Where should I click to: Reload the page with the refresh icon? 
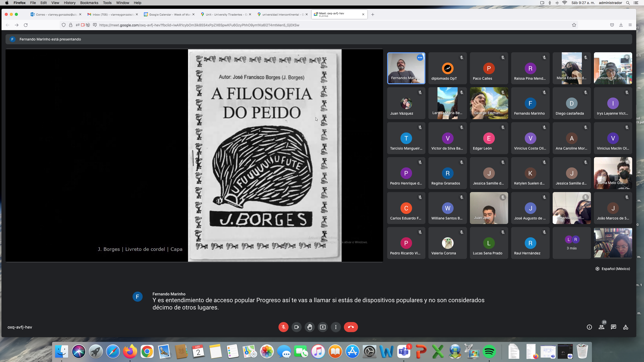pos(26,25)
